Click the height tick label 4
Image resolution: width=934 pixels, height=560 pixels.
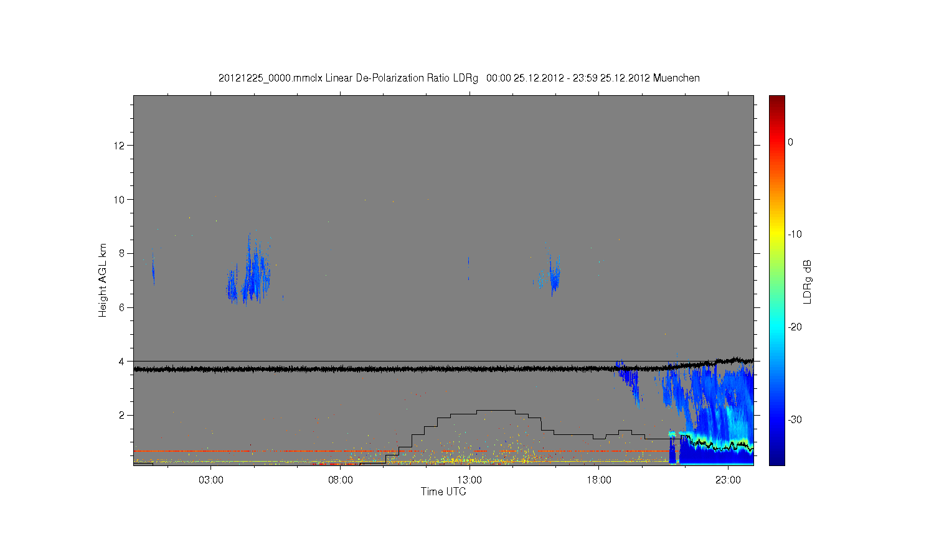click(122, 361)
